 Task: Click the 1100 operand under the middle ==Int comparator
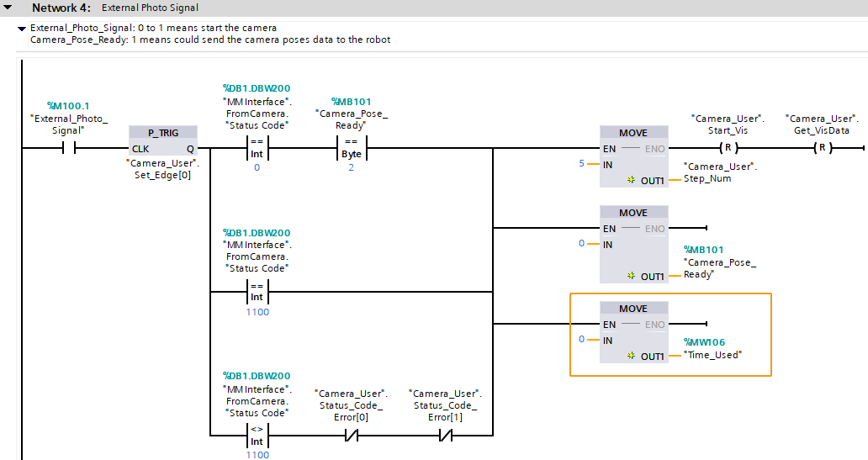(257, 312)
